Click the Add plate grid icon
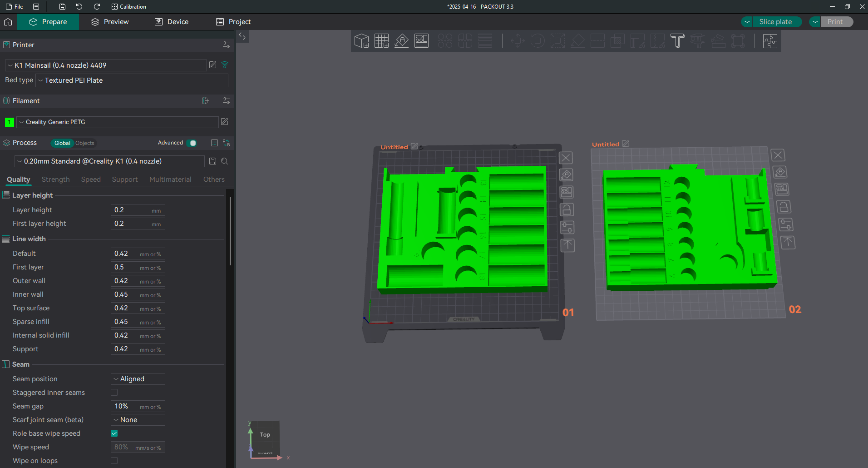The width and height of the screenshot is (868, 468). pyautogui.click(x=381, y=41)
